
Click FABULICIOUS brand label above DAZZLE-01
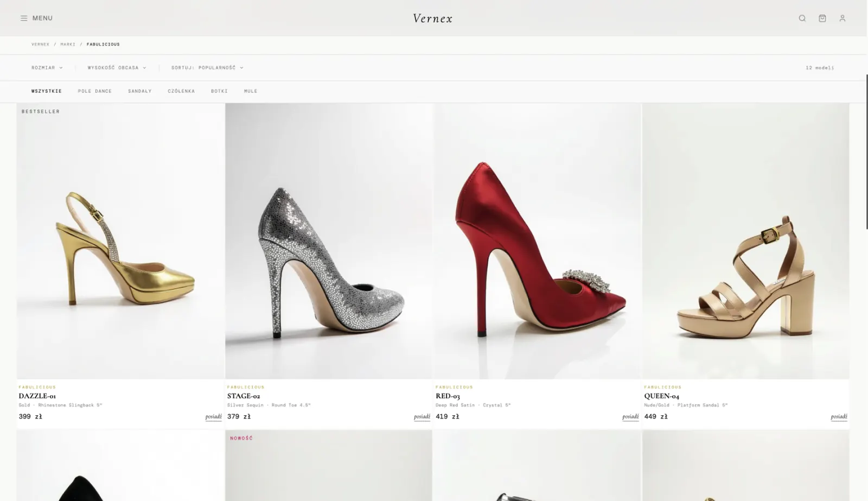(37, 387)
